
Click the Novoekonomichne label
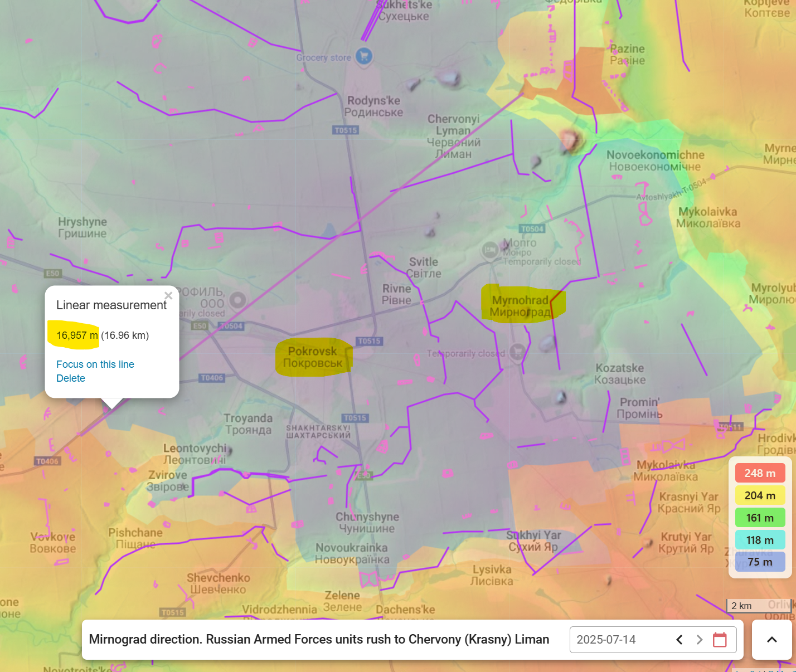click(656, 160)
